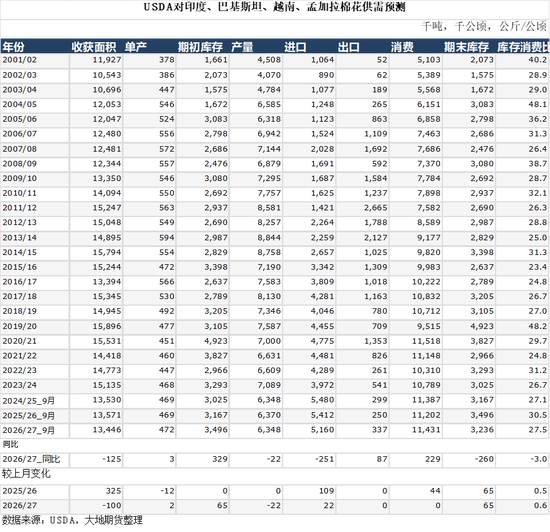Click the 消费 column header
Screen dimensions: 550x532
402,47
